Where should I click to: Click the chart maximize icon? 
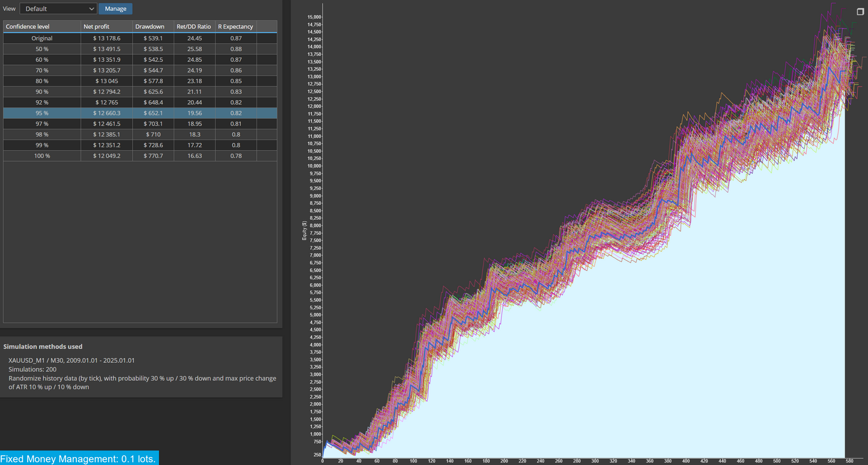coord(860,11)
